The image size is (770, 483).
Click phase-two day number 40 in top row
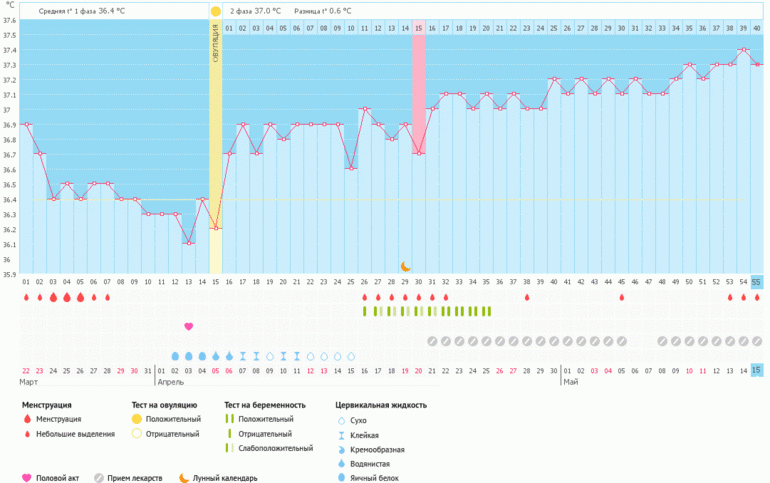[x=757, y=28]
